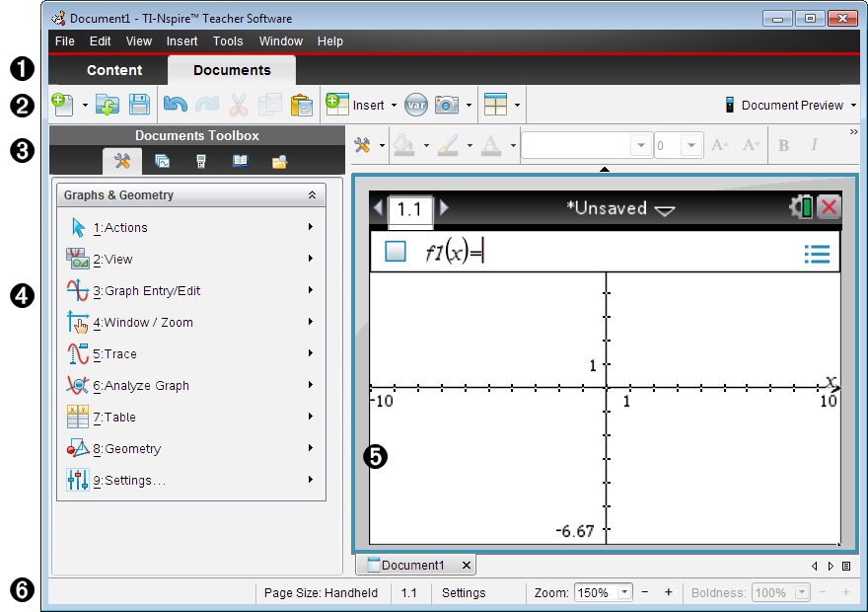Open the Tools menu
The width and height of the screenshot is (868, 612).
(x=228, y=41)
